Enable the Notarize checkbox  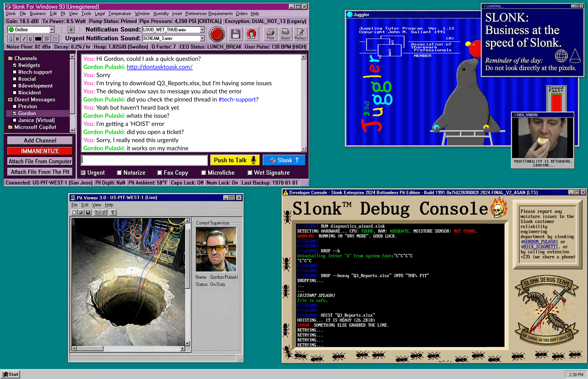(x=119, y=173)
